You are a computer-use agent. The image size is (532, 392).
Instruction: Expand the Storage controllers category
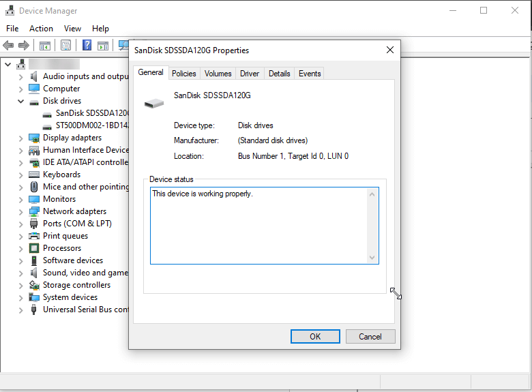click(x=21, y=285)
